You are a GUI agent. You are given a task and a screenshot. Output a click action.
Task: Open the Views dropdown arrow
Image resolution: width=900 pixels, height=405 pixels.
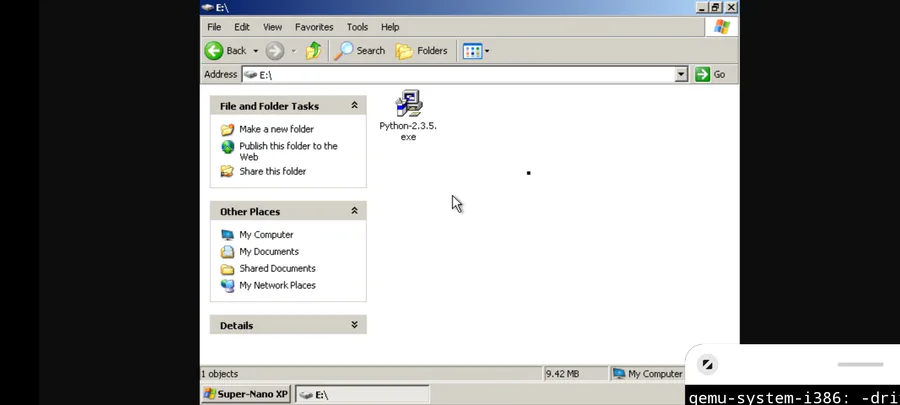(x=487, y=51)
